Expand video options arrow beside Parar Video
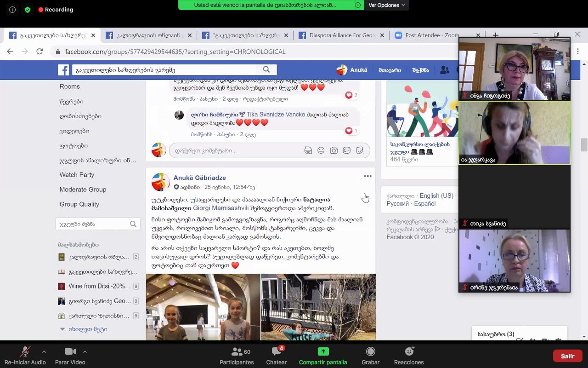 coord(85,352)
